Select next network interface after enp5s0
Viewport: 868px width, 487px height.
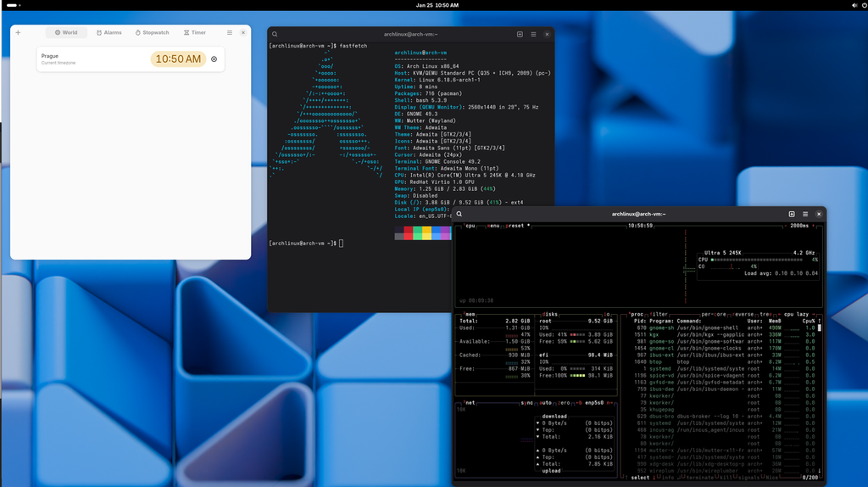click(x=609, y=403)
